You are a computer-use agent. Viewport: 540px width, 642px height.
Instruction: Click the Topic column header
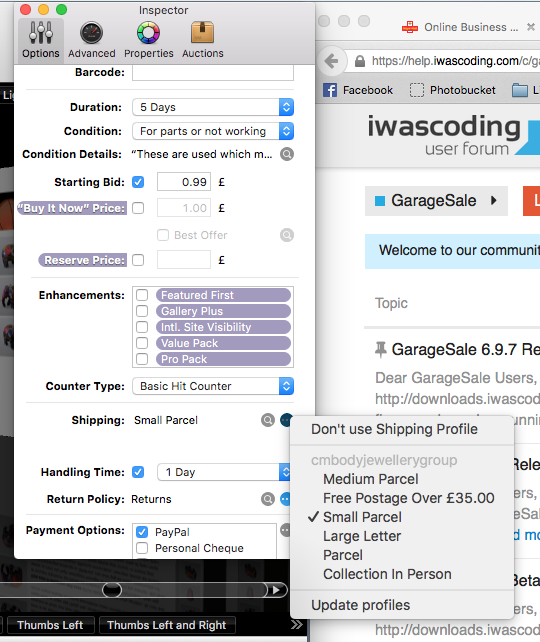(x=391, y=303)
